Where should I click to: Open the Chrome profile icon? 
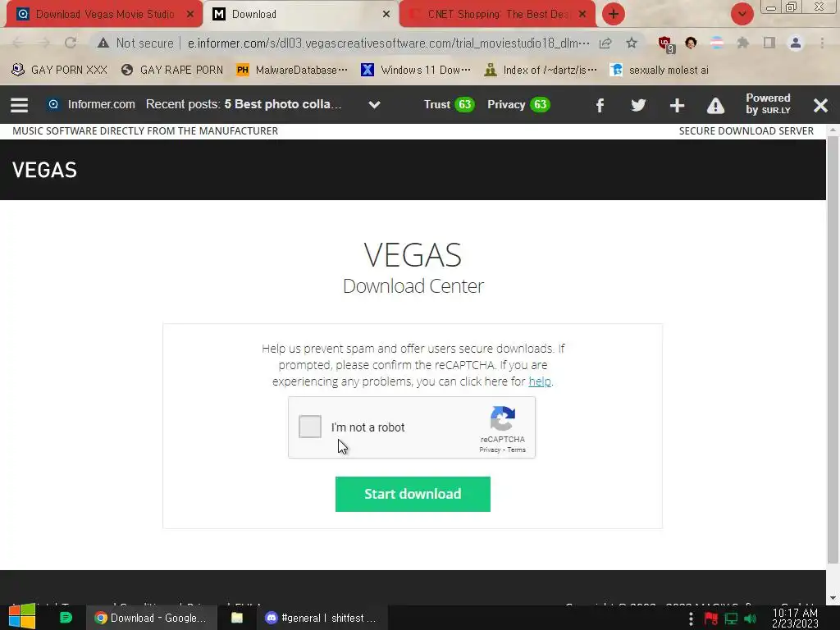796,43
